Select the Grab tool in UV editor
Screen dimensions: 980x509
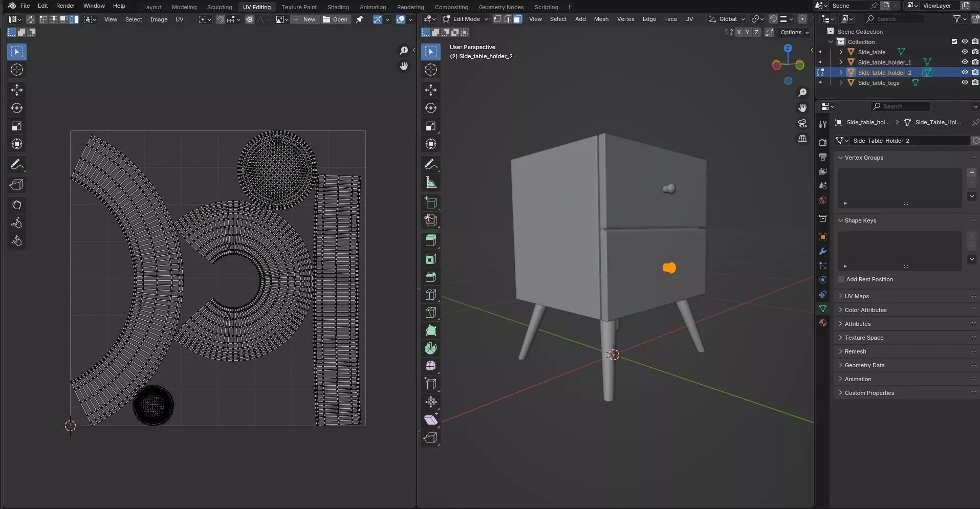[17, 205]
